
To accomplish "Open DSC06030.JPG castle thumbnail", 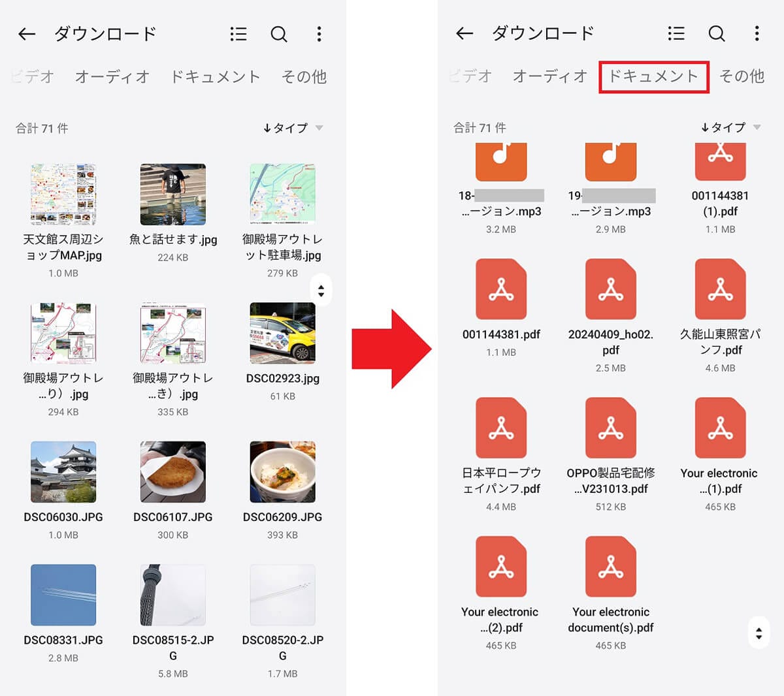I will (63, 472).
